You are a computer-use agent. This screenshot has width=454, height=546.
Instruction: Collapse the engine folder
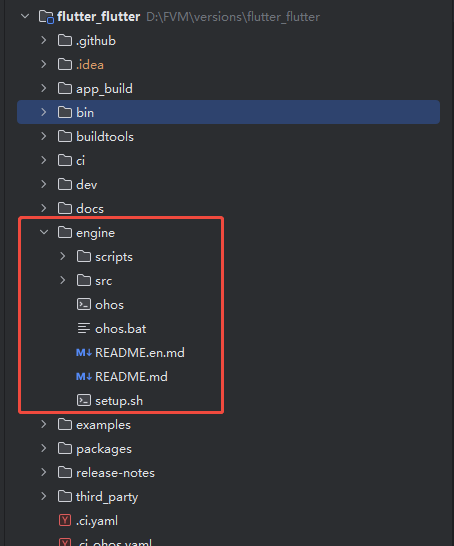tap(44, 232)
